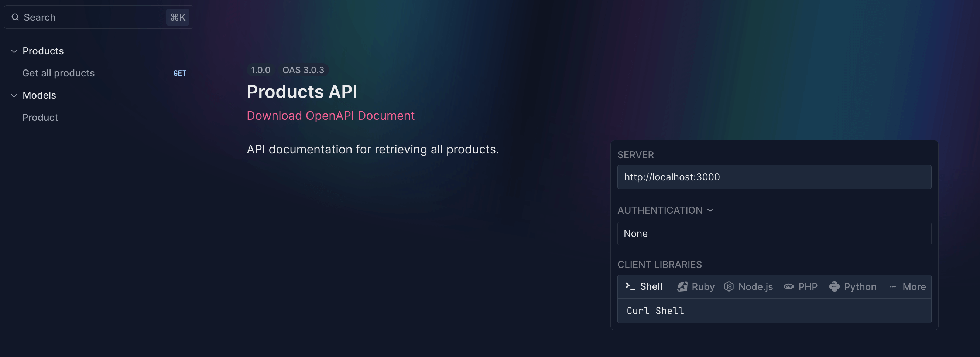Select the Python logo icon

pos(834,286)
